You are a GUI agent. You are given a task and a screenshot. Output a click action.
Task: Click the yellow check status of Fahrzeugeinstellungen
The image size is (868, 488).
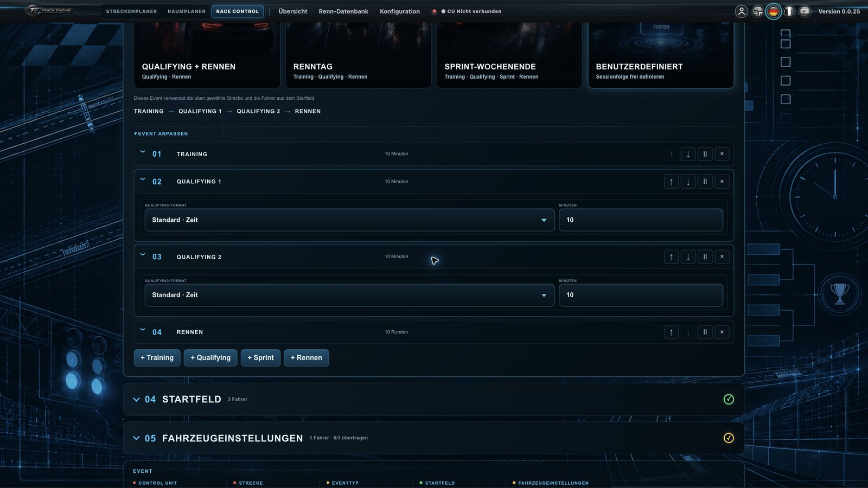tap(729, 438)
